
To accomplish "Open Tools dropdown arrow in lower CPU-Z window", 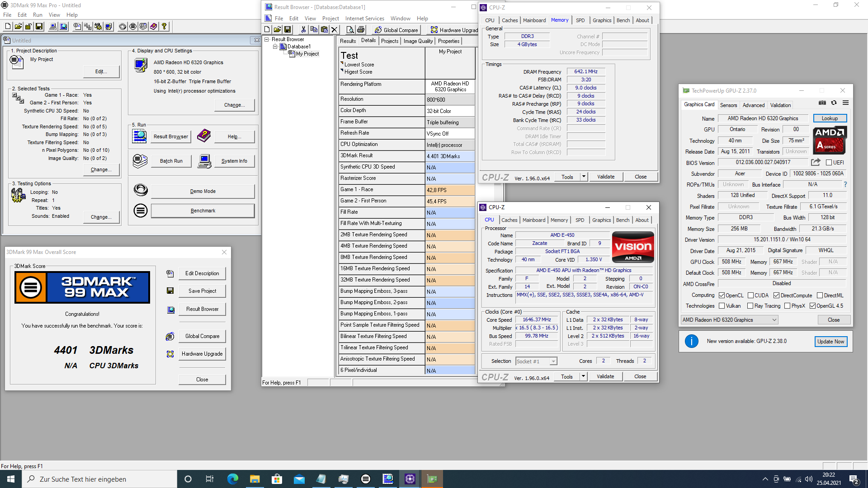I will click(583, 376).
